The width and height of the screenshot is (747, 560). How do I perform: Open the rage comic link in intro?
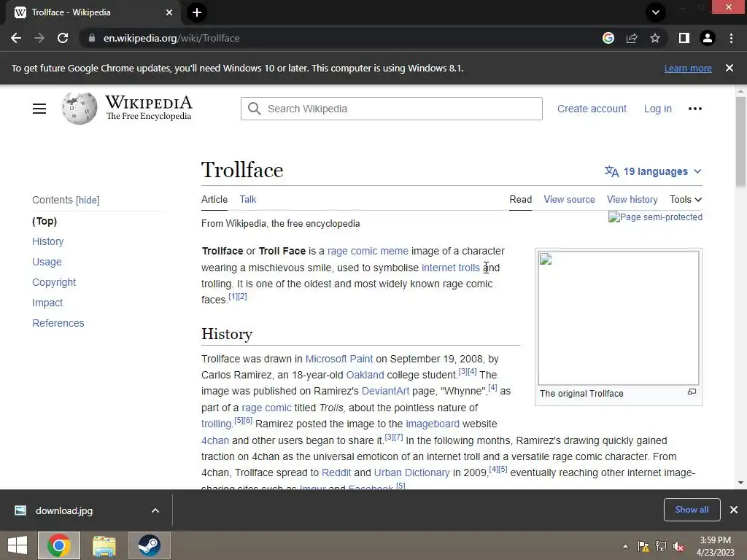pyautogui.click(x=353, y=251)
